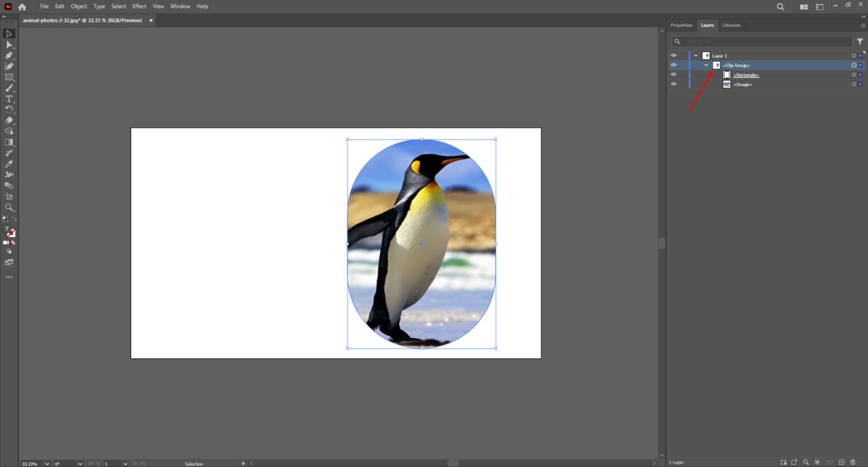
Task: Create a new layer in the Layers panel
Action: (840, 462)
